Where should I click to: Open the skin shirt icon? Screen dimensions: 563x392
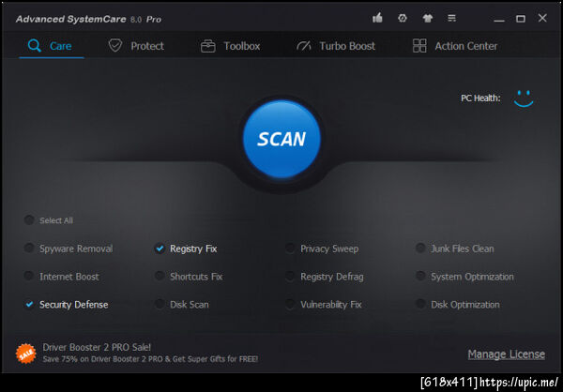click(x=427, y=18)
